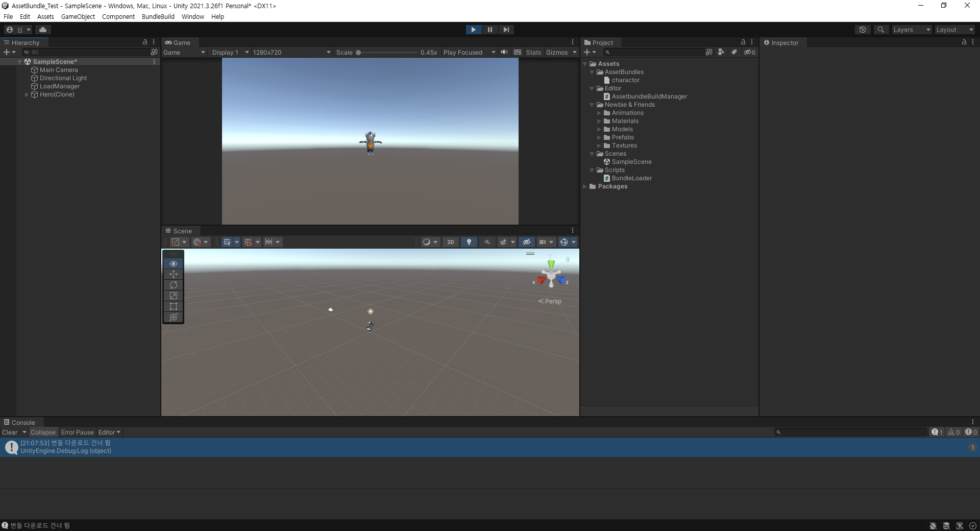Open Unity global search magnifier icon

[x=880, y=30]
